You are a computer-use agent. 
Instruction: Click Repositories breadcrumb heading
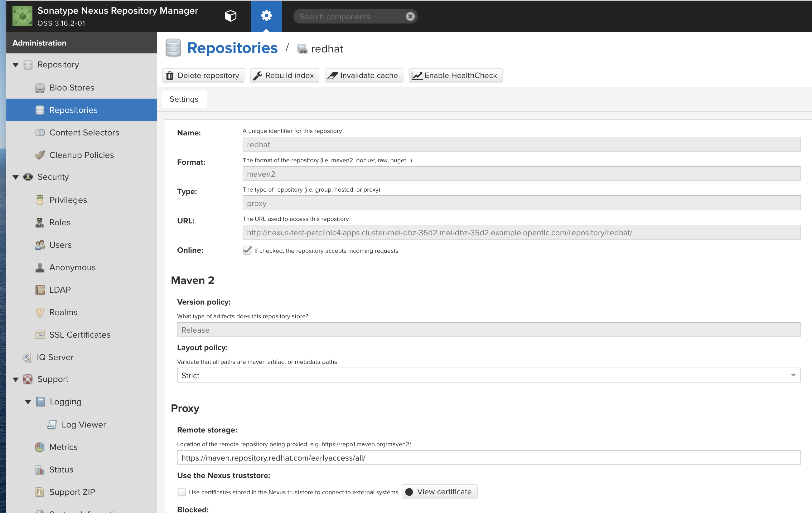point(232,48)
